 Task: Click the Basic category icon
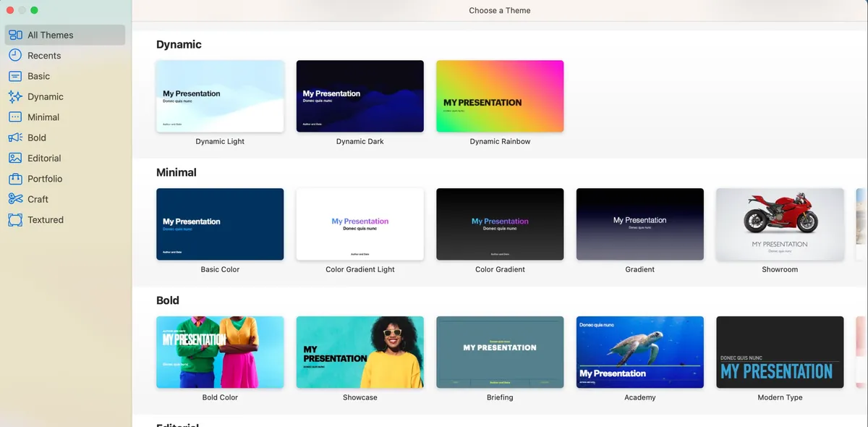pos(15,76)
